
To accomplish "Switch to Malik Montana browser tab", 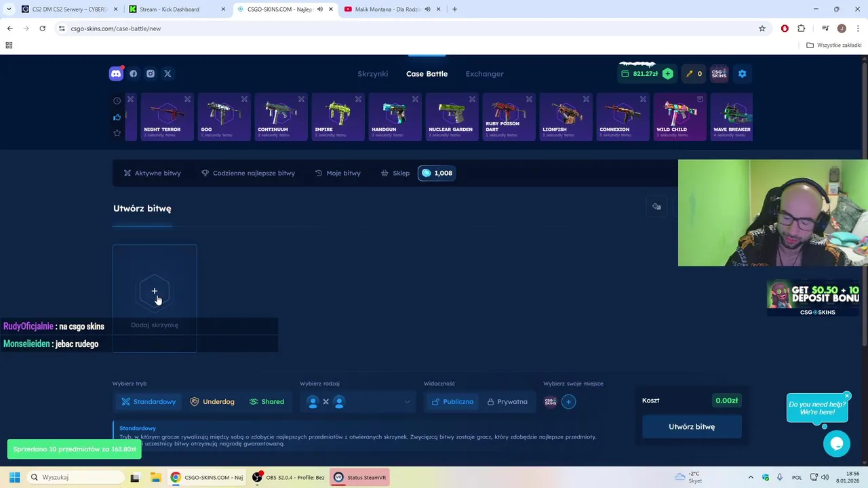I will (392, 9).
